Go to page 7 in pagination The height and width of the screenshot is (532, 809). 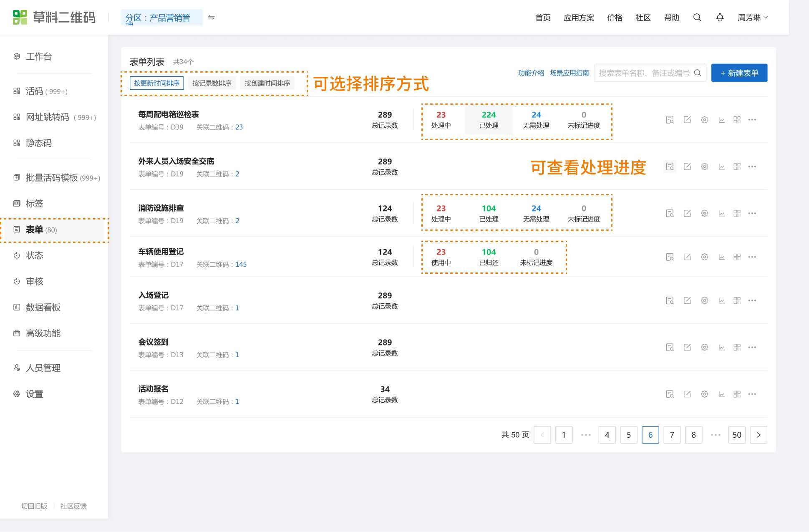(672, 435)
